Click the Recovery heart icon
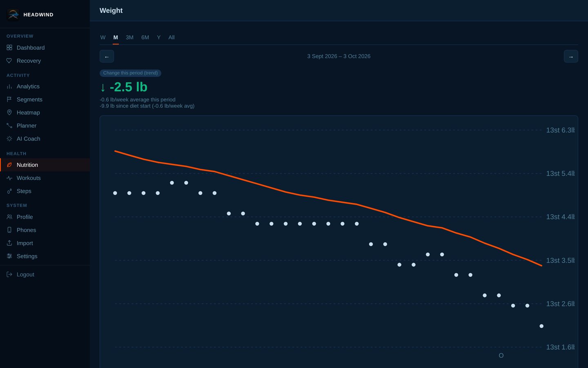The width and height of the screenshot is (588, 368). pos(9,61)
